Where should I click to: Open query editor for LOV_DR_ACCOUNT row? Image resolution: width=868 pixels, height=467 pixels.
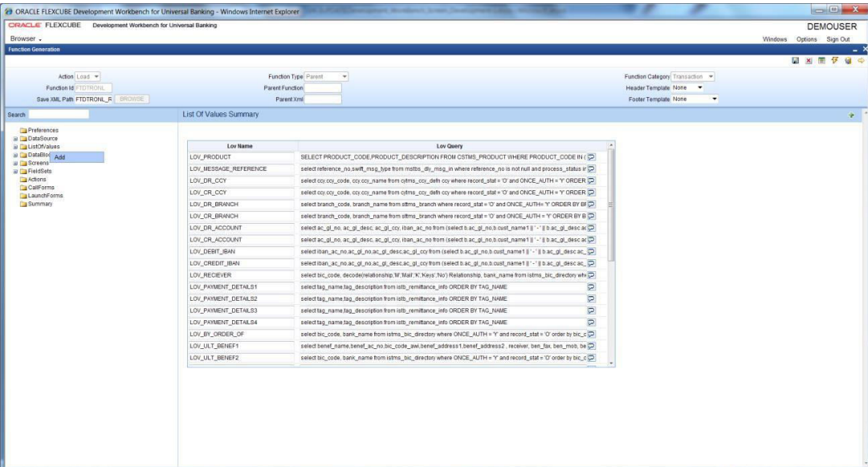pyautogui.click(x=591, y=228)
